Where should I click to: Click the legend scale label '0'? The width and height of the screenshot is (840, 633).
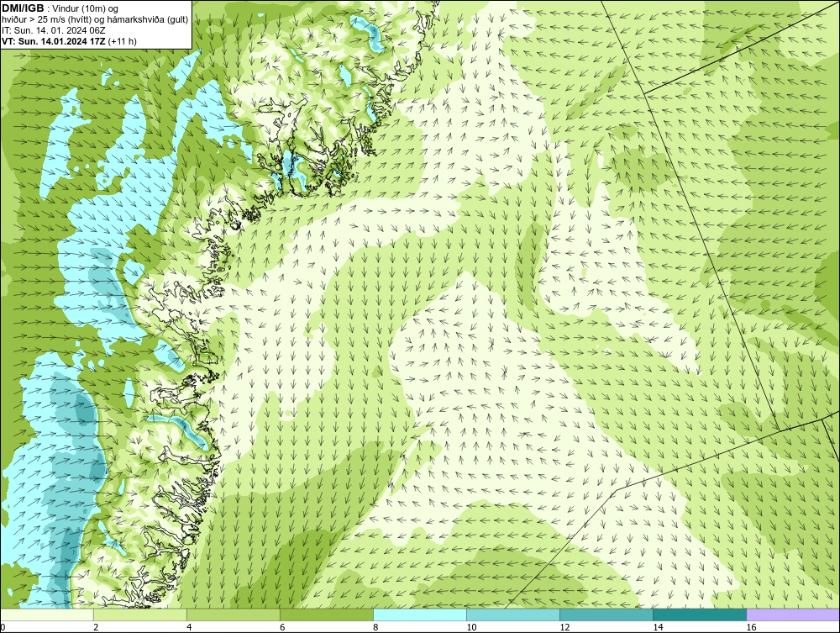(3, 627)
